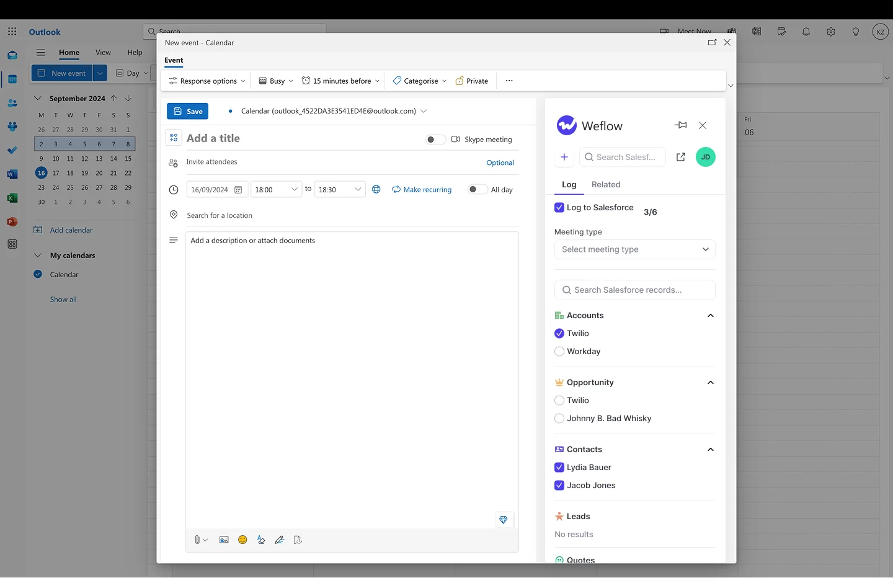This screenshot has width=893, height=588.
Task: Insert an emoji
Action: click(242, 540)
